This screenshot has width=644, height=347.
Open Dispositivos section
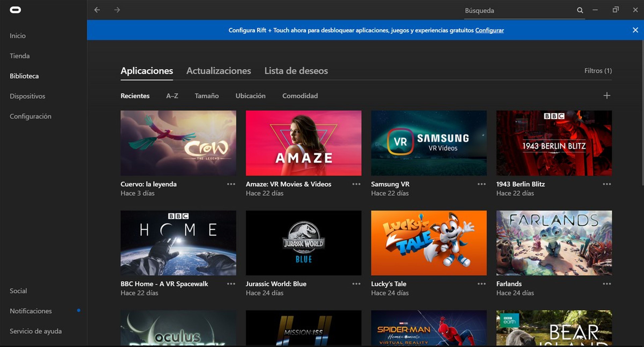pyautogui.click(x=27, y=96)
